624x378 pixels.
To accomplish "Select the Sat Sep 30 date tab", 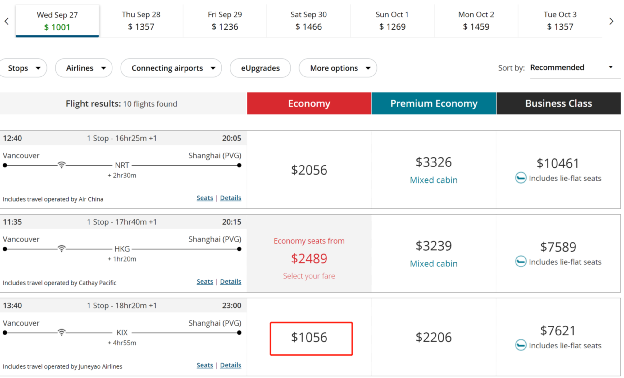I will point(308,21).
